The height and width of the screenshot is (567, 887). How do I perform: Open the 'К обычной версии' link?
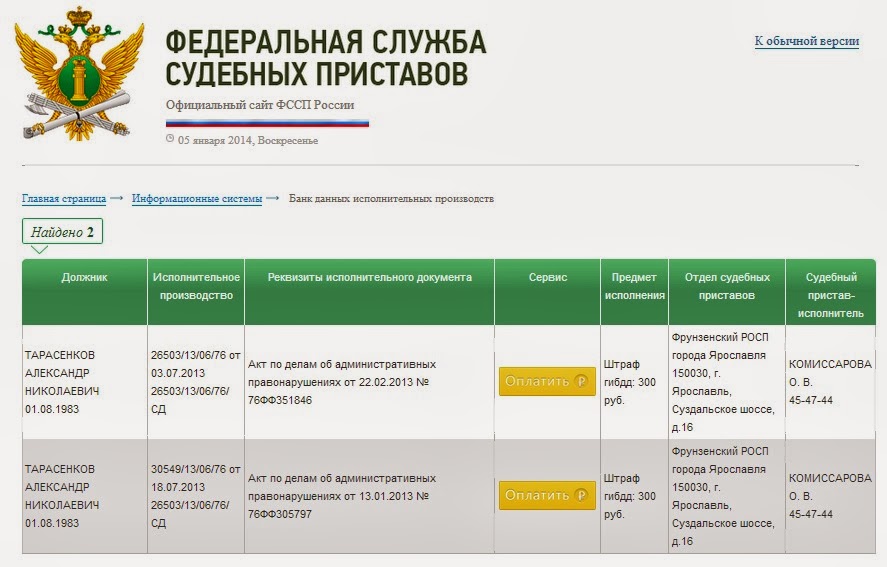(807, 41)
